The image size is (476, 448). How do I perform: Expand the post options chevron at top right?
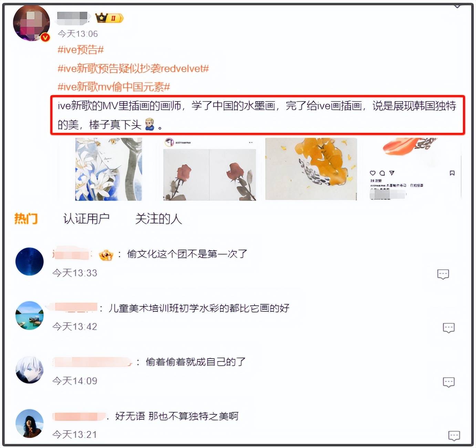coord(457,6)
